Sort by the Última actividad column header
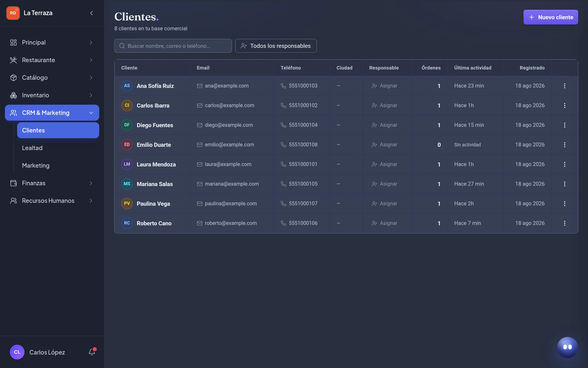Screen dimensions: 588x368 [x=473, y=68]
